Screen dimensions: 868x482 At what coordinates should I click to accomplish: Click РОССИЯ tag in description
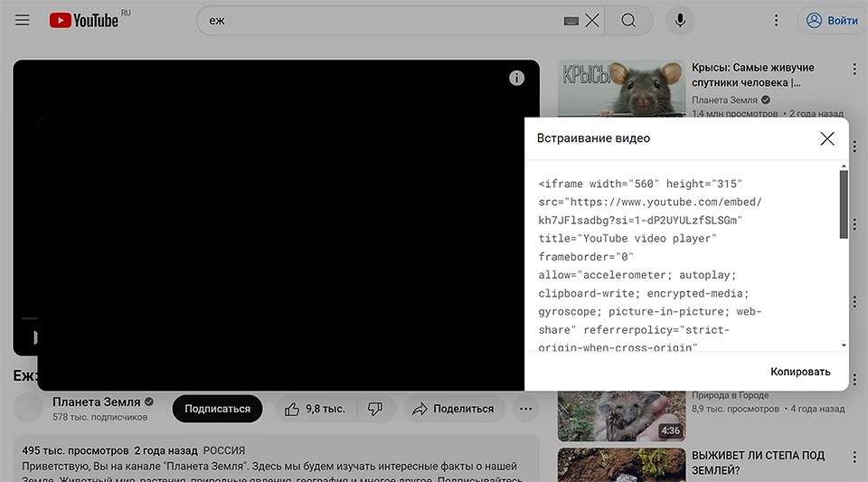point(223,450)
